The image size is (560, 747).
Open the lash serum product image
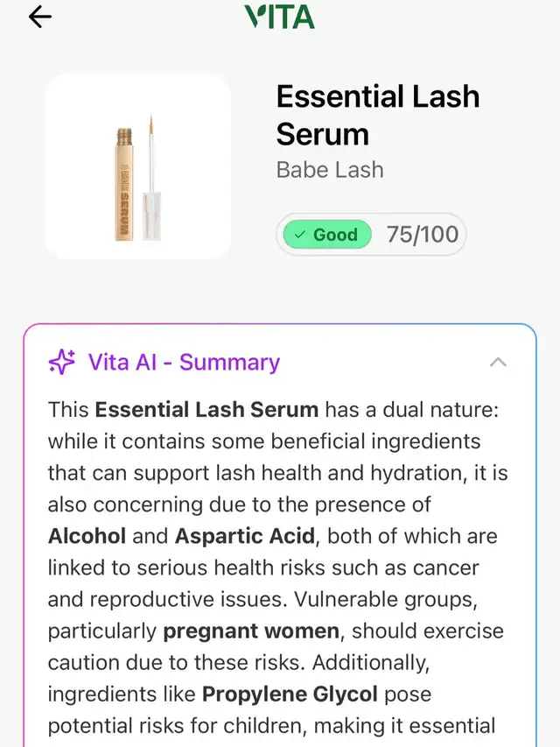point(138,166)
